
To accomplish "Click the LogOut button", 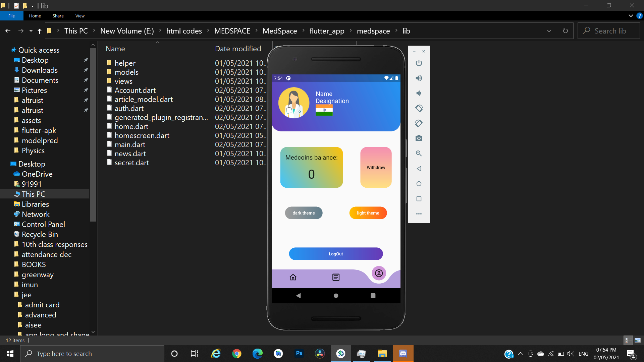I will click(x=336, y=254).
